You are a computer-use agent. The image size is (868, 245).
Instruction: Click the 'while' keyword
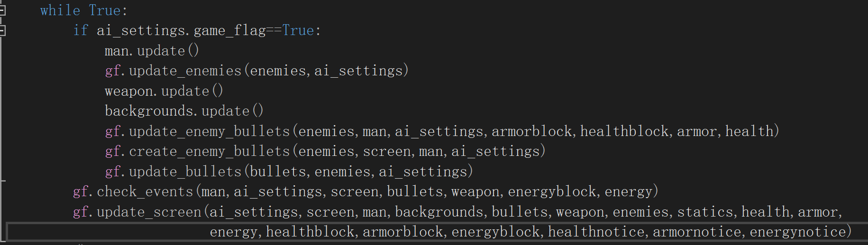(60, 10)
